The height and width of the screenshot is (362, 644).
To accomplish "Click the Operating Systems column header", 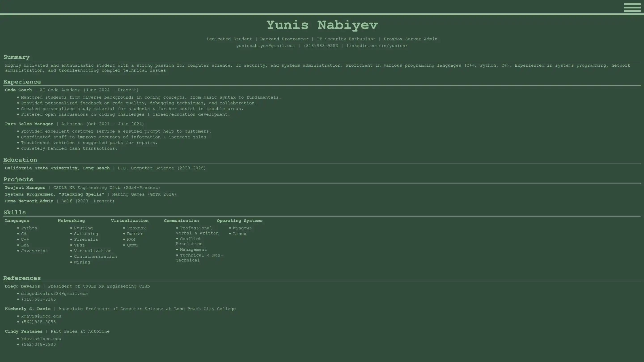I will [239, 221].
